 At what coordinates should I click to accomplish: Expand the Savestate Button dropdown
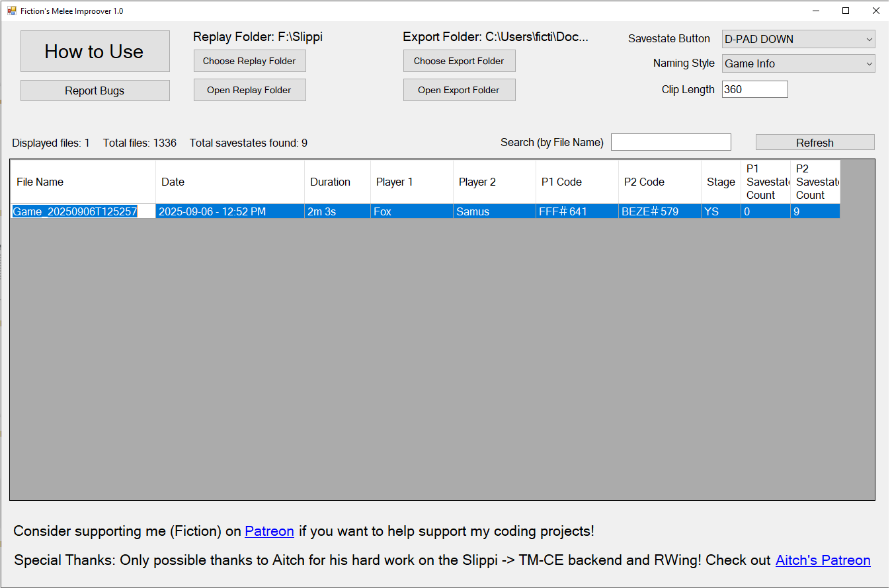click(x=798, y=39)
